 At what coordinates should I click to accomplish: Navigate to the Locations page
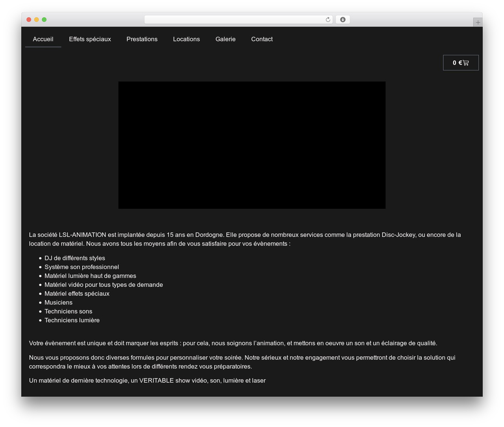[x=186, y=39]
